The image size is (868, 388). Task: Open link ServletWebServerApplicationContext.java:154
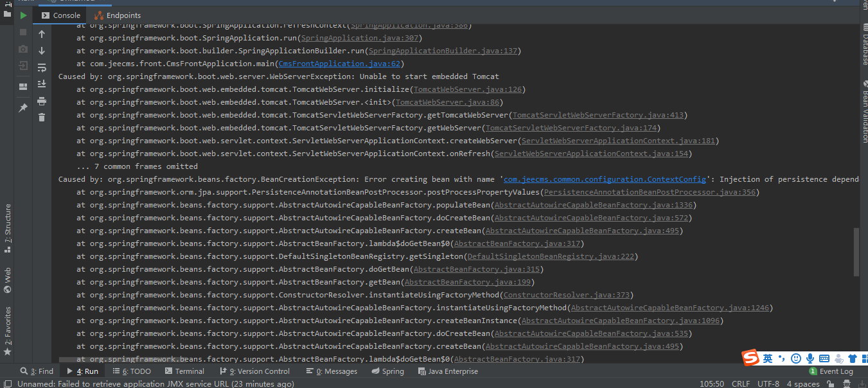[591, 154]
